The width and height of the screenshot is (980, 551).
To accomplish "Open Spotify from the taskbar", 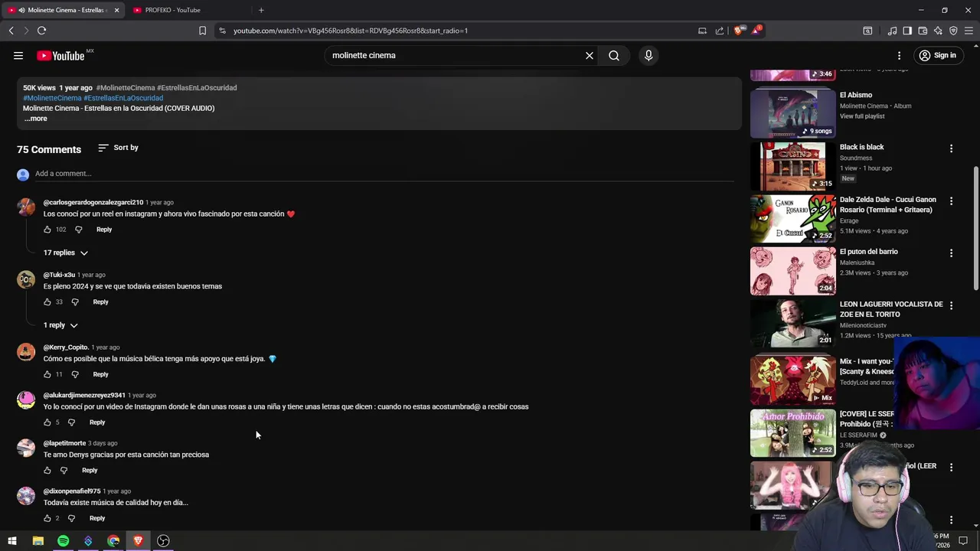I will tap(63, 541).
